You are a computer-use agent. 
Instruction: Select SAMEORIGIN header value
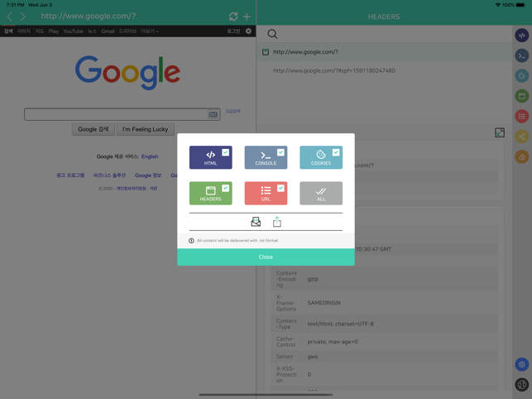(324, 302)
